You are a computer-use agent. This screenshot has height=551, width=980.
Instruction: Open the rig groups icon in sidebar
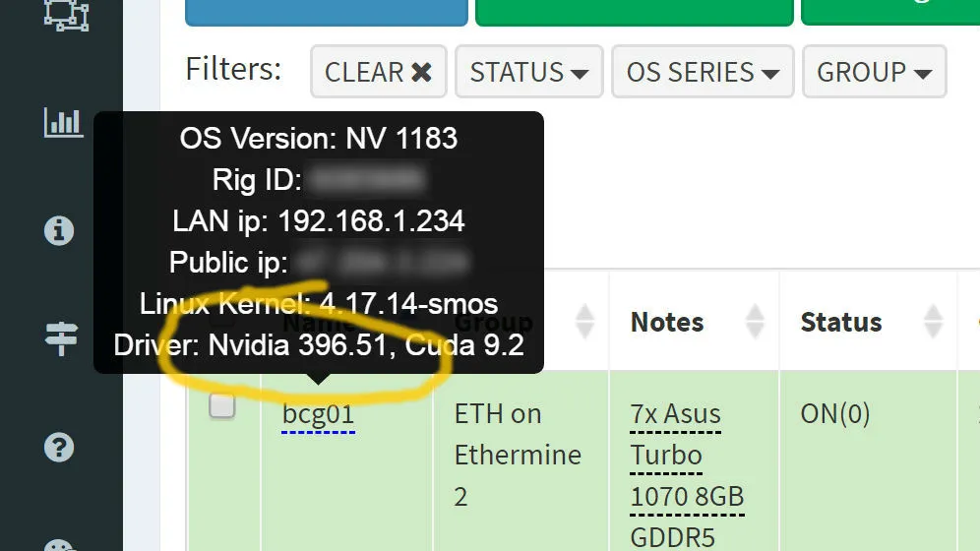pos(66,15)
